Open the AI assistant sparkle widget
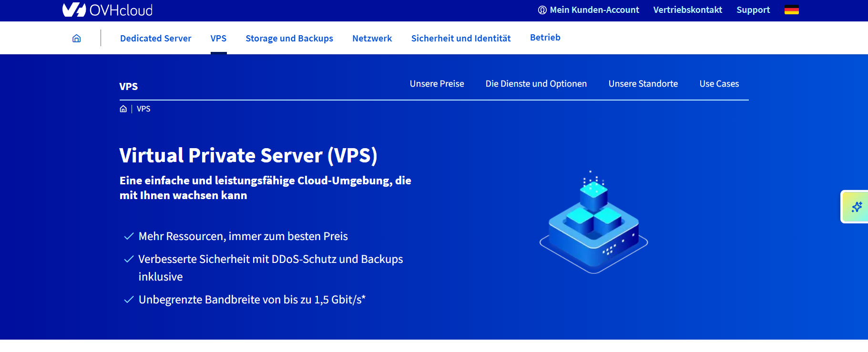Screen dimensions: 868x352 point(856,207)
